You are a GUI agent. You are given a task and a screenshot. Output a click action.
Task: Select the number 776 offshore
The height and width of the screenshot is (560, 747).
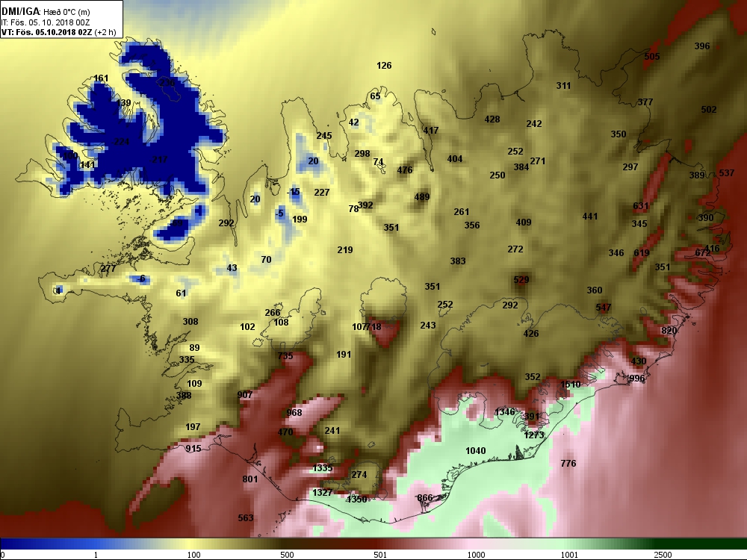(568, 464)
